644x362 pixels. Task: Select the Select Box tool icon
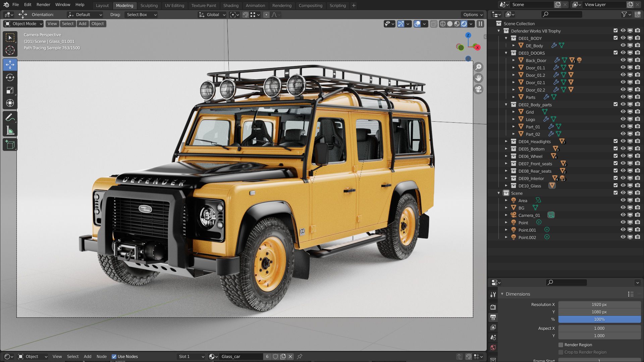tap(10, 38)
